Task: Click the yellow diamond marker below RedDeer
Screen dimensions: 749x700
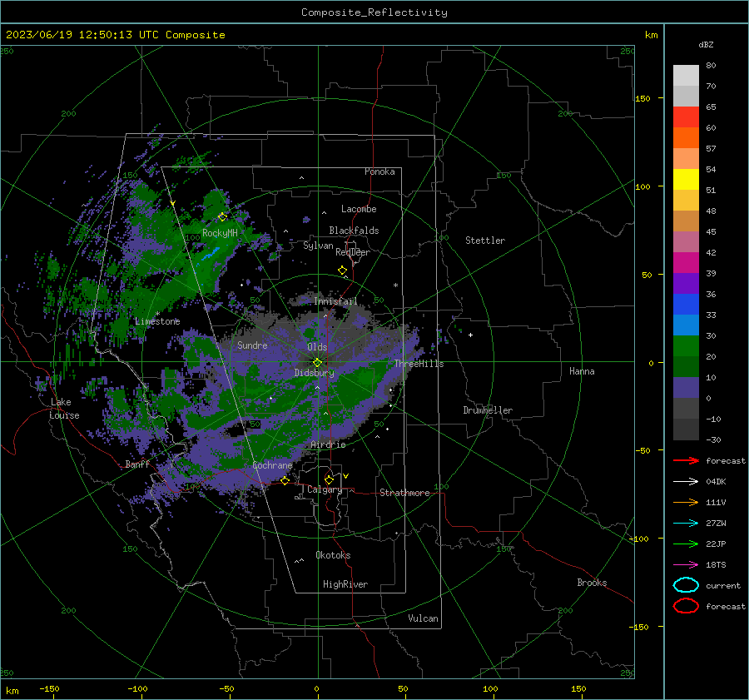Action: tap(343, 271)
